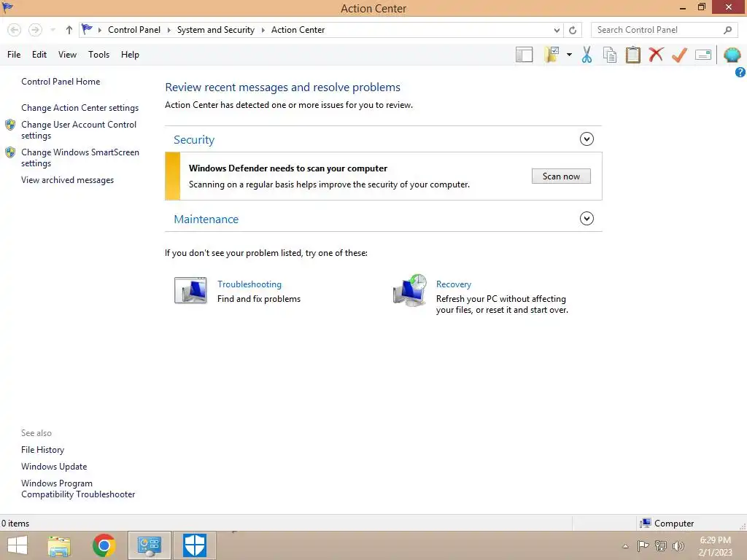Open the blue Help question mark
The image size is (747, 560).
tap(740, 72)
